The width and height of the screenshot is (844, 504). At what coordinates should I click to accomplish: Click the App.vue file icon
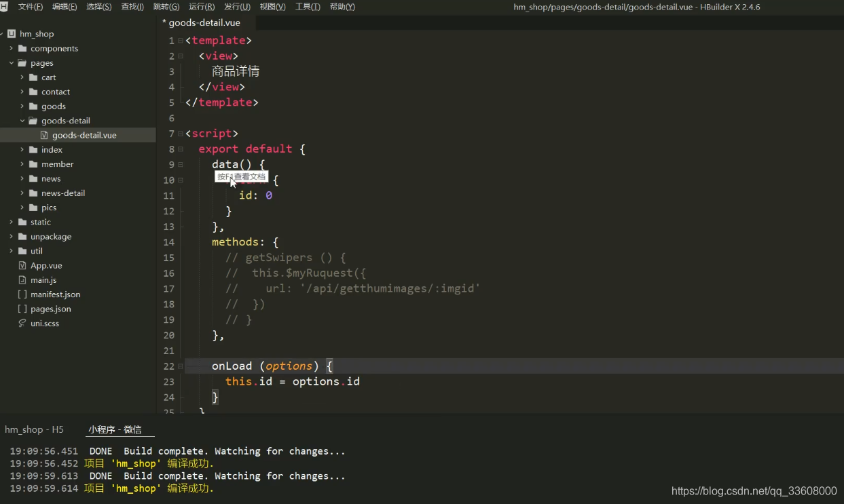click(22, 265)
